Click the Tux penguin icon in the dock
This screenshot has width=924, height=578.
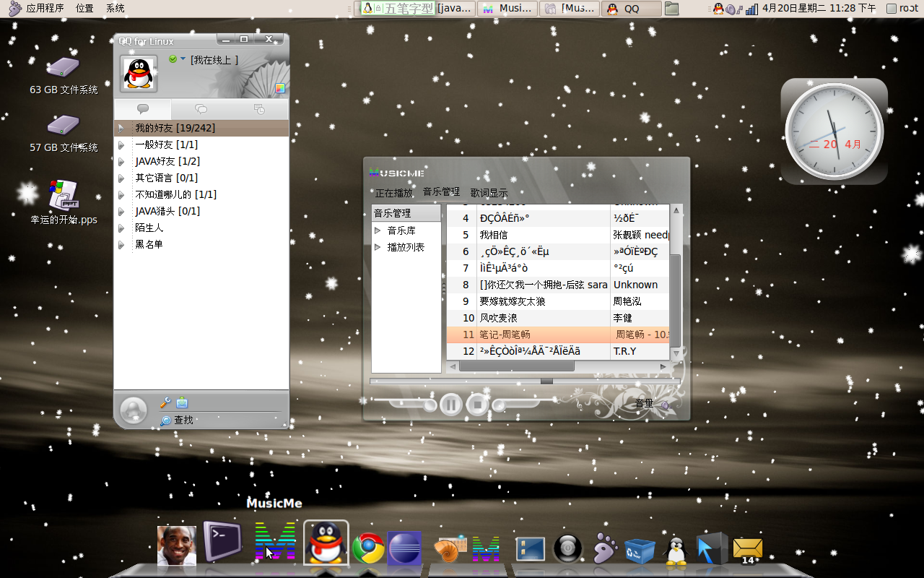[676, 551]
